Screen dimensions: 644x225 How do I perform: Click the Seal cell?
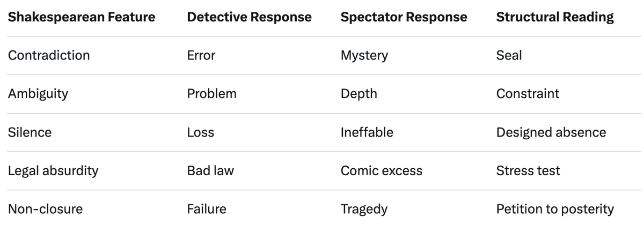(509, 55)
